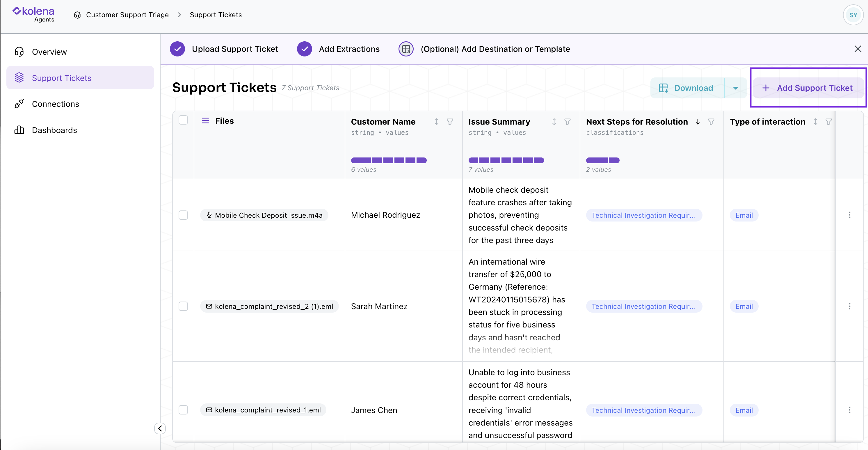Collapse the left sidebar with chevron
The width and height of the screenshot is (868, 450).
(x=160, y=428)
